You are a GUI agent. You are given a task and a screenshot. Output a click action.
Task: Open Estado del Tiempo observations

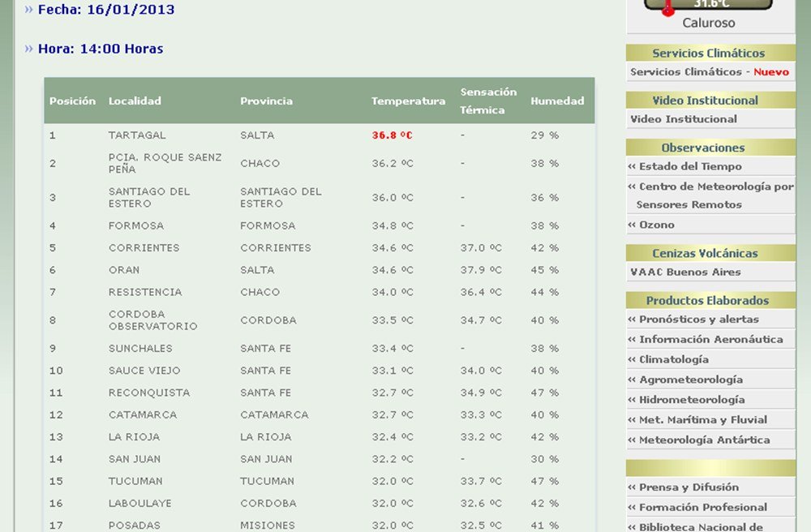pyautogui.click(x=689, y=166)
